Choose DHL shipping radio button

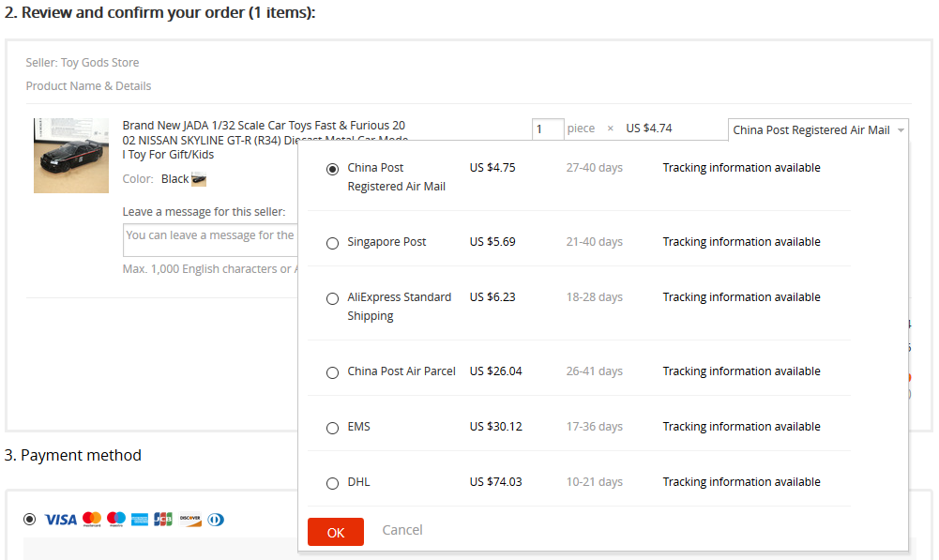(332, 483)
